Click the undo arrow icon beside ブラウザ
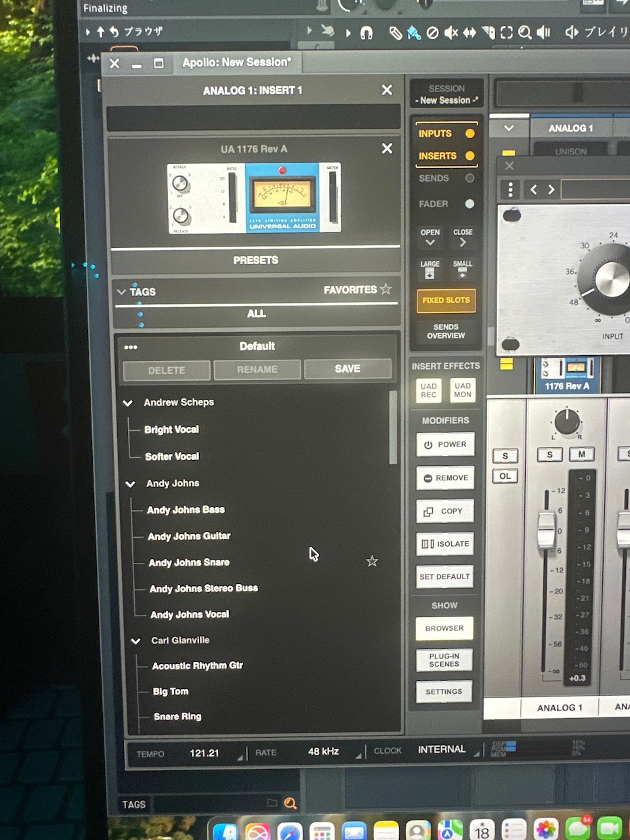The height and width of the screenshot is (840, 630). point(114,32)
